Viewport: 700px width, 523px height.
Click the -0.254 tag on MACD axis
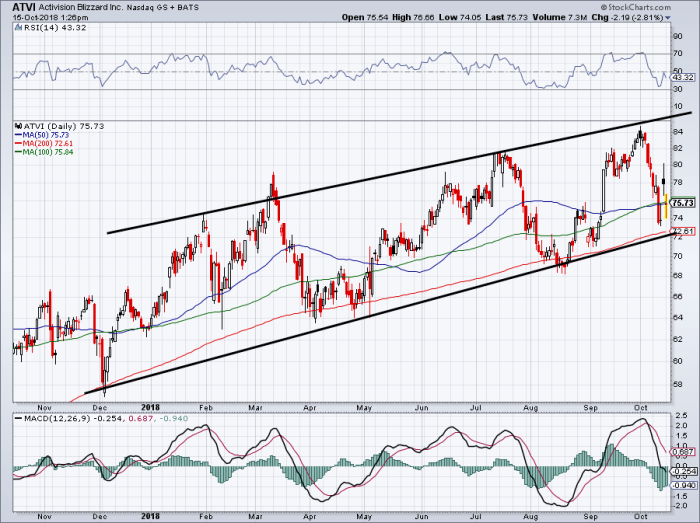[x=683, y=471]
